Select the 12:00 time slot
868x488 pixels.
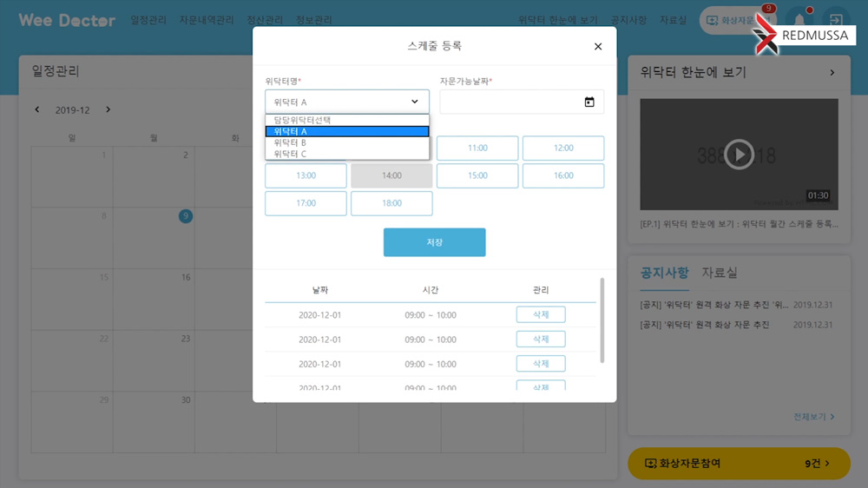563,148
